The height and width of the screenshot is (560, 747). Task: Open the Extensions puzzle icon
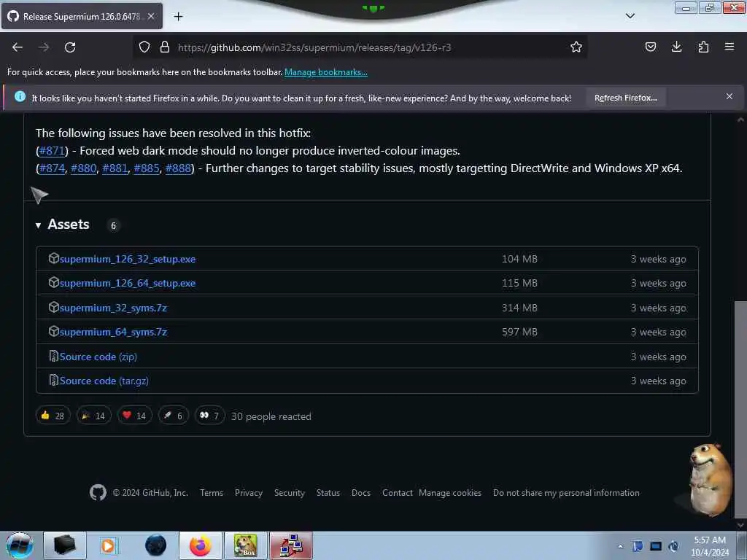click(x=703, y=47)
